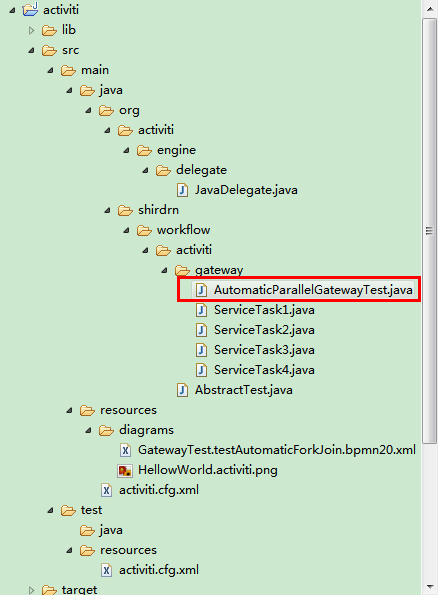Image resolution: width=445 pixels, height=595 pixels.
Task: Click the gateway folder icon
Action: 182,270
